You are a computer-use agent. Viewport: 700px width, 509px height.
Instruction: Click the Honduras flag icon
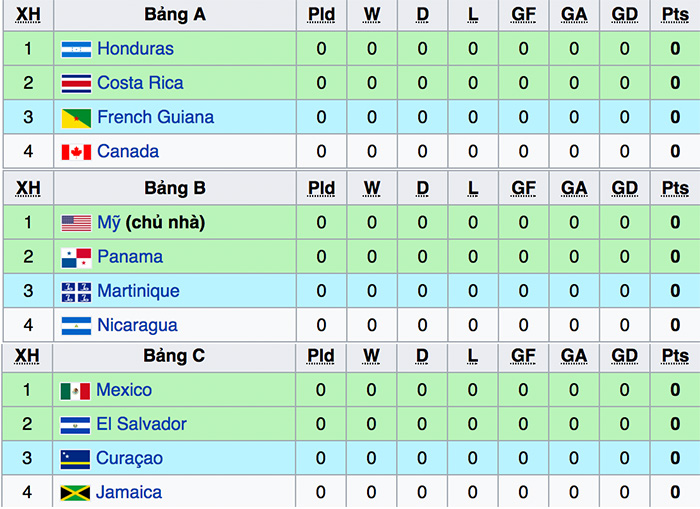76,49
